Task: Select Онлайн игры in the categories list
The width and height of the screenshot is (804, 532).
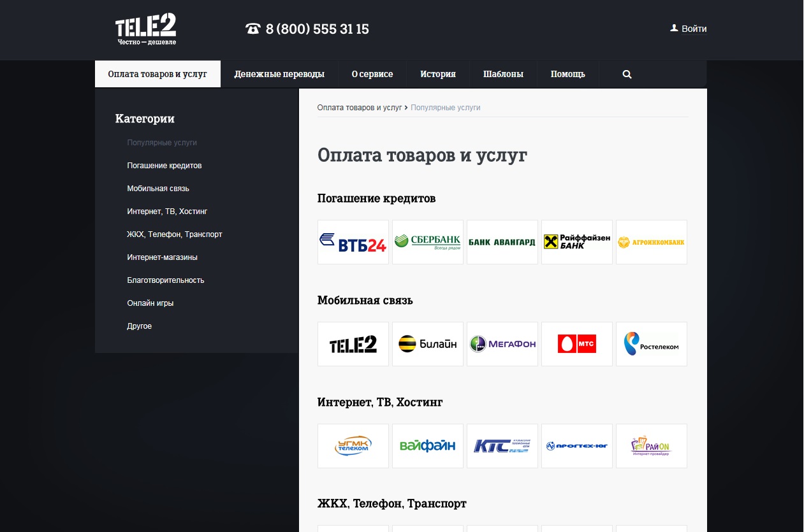Action: [x=150, y=303]
